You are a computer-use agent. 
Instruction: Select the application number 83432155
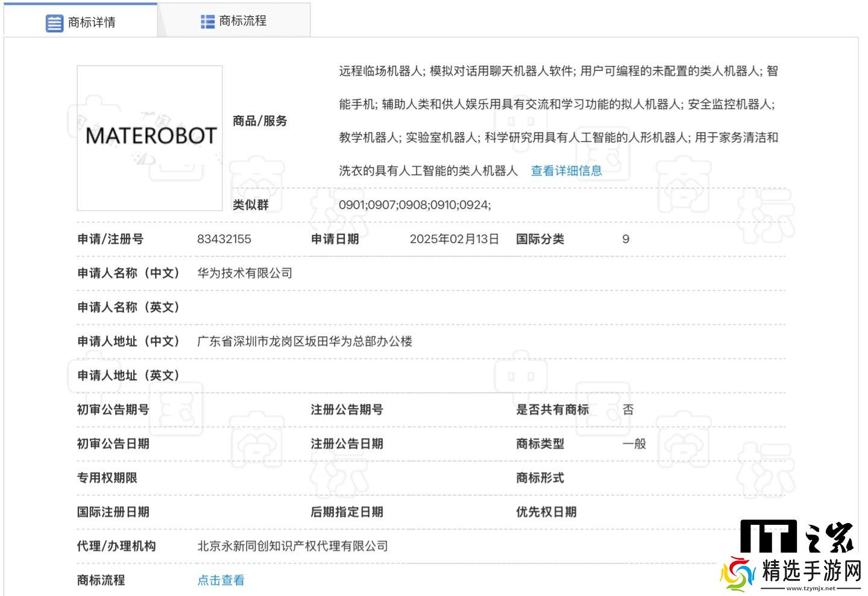coord(224,239)
